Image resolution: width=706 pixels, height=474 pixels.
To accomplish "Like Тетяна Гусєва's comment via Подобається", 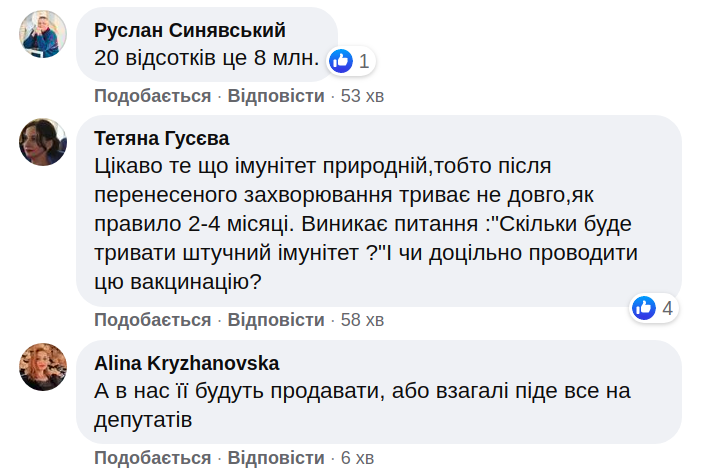I will tap(152, 320).
